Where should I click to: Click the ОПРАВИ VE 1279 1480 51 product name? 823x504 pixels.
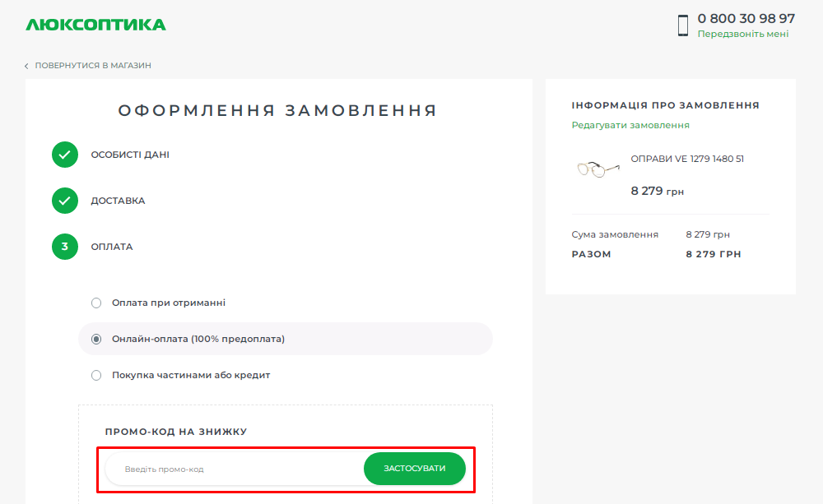(688, 158)
